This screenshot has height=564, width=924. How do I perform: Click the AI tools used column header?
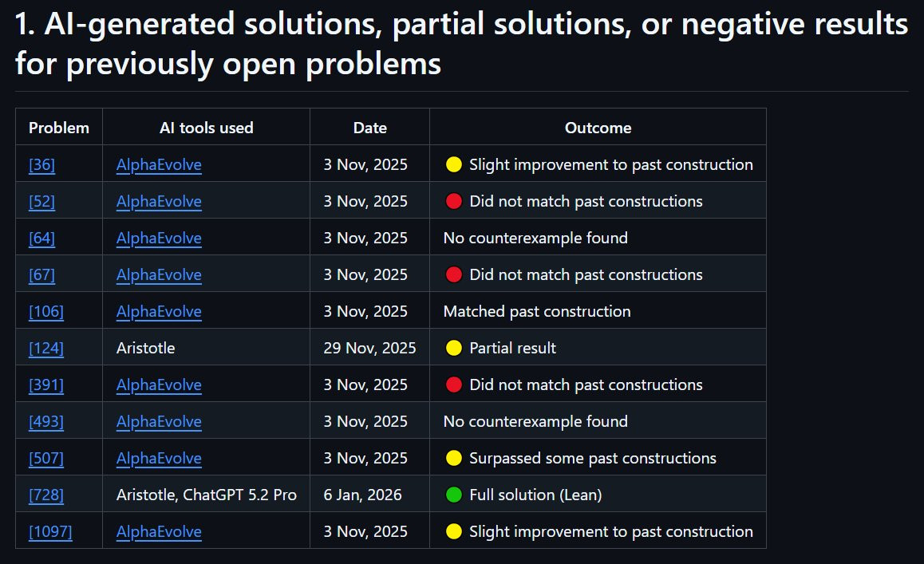(x=206, y=128)
